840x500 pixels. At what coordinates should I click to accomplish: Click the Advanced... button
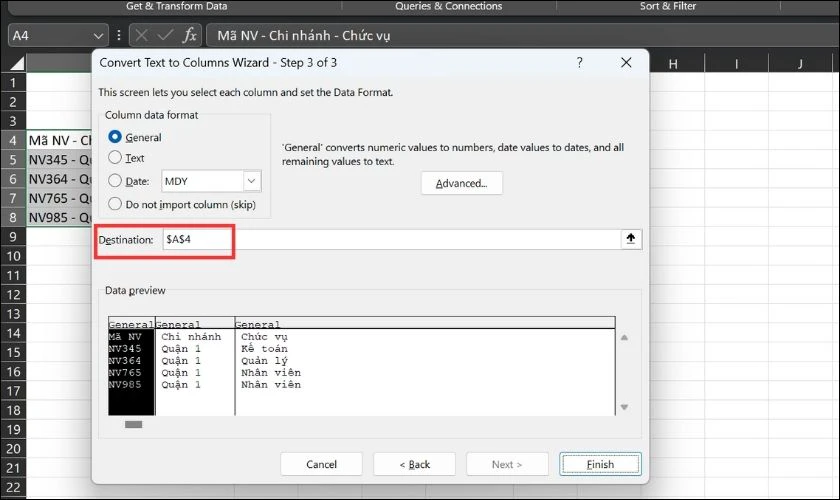pos(461,183)
